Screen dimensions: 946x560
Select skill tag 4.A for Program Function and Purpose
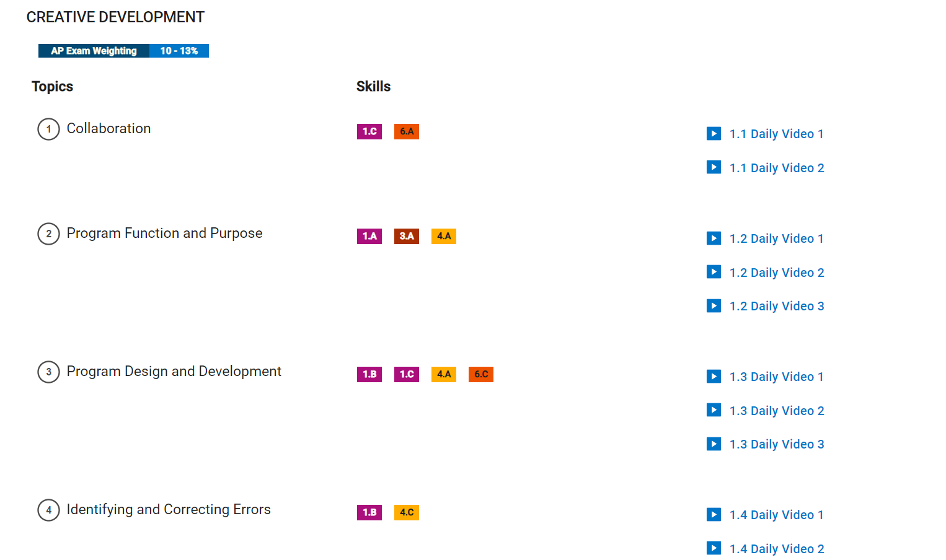click(x=444, y=236)
